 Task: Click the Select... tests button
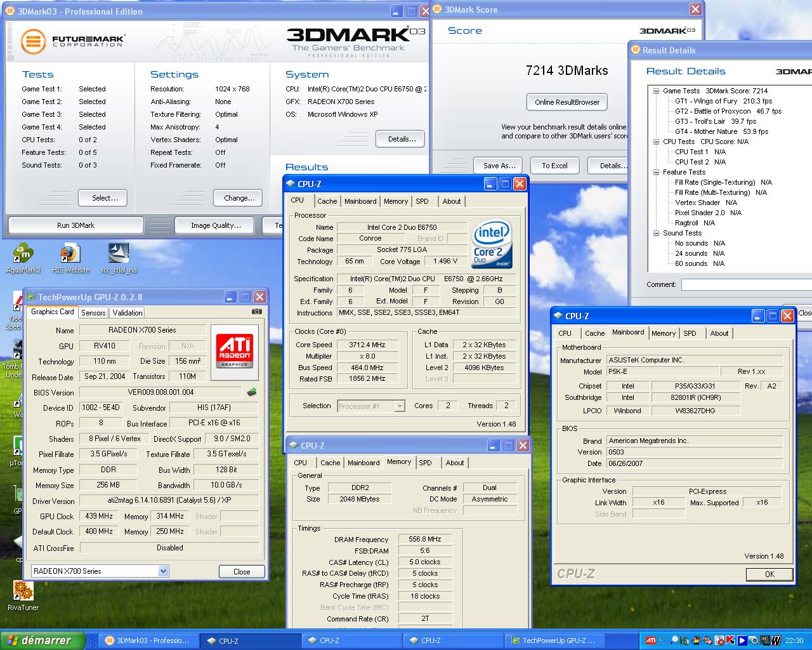103,198
